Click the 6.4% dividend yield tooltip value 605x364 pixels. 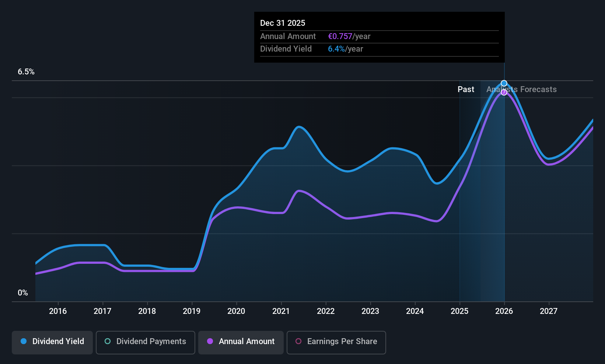(x=336, y=49)
